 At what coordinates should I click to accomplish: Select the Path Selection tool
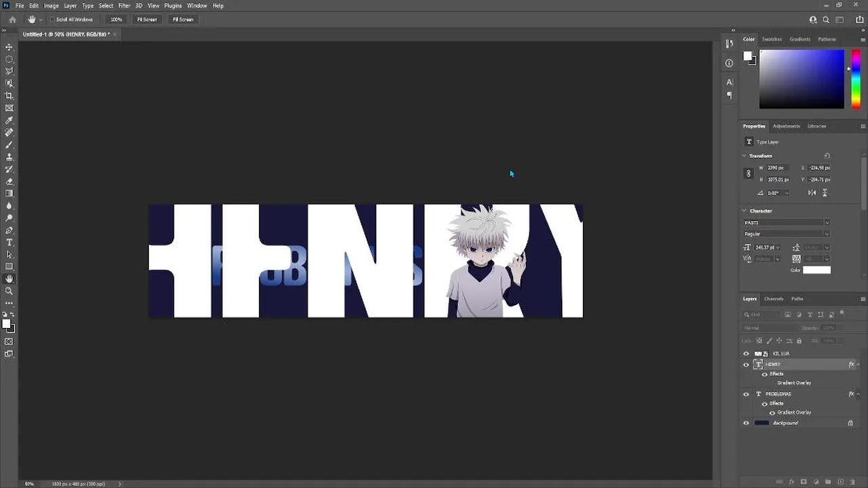coord(9,255)
